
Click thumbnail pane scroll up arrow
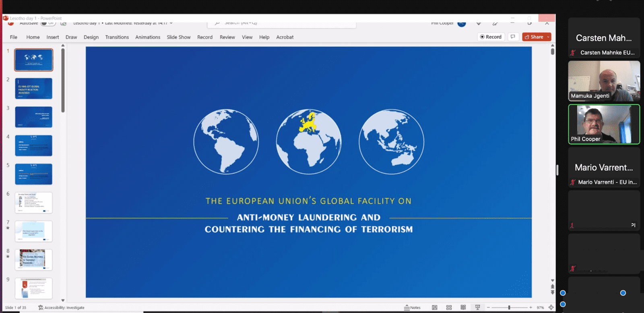pyautogui.click(x=63, y=46)
